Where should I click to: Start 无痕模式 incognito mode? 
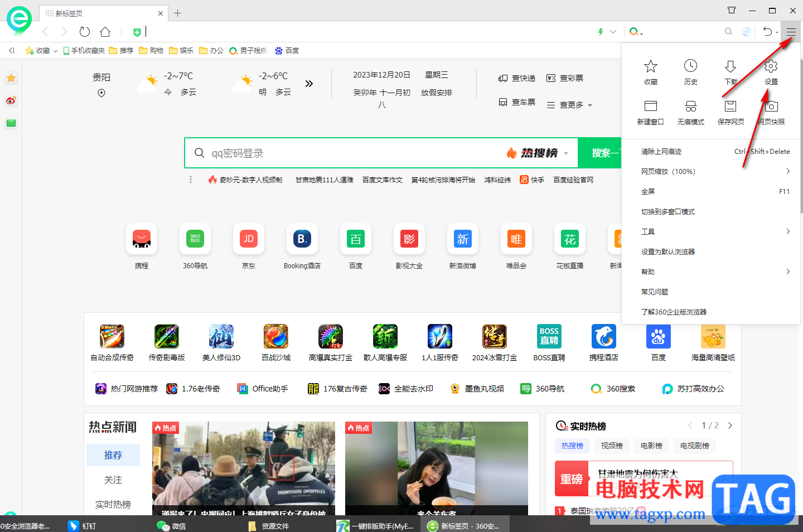[x=691, y=113]
